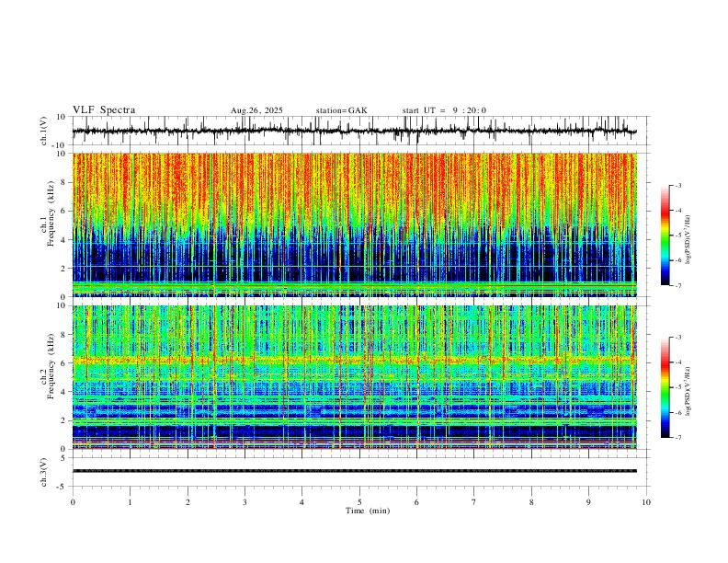Click the "-7" label on upper color bar

pos(677,286)
